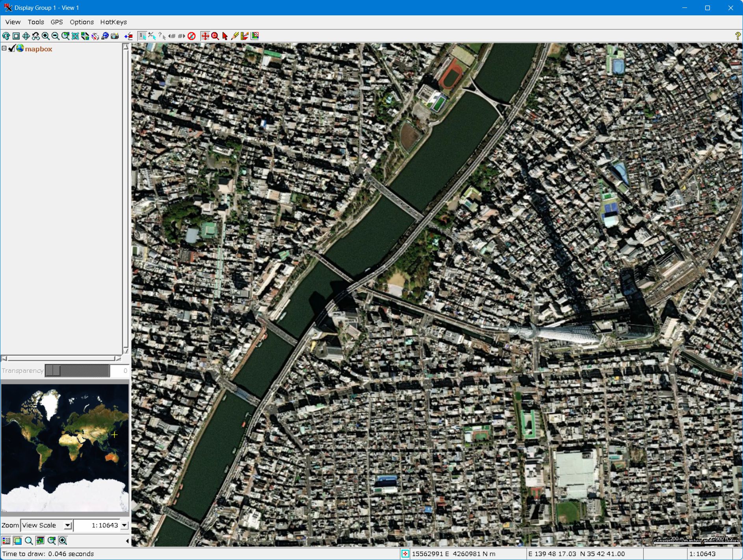The height and width of the screenshot is (560, 743).
Task: Collapse the mapbox layer tree node
Action: point(4,48)
